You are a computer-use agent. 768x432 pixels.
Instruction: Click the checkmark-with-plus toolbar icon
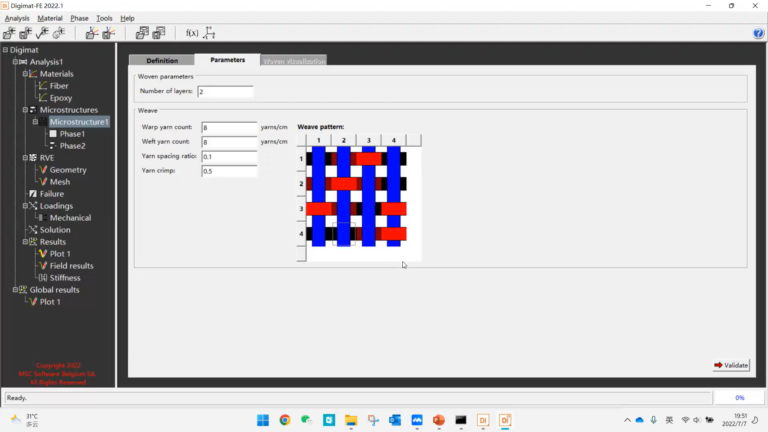pos(42,33)
